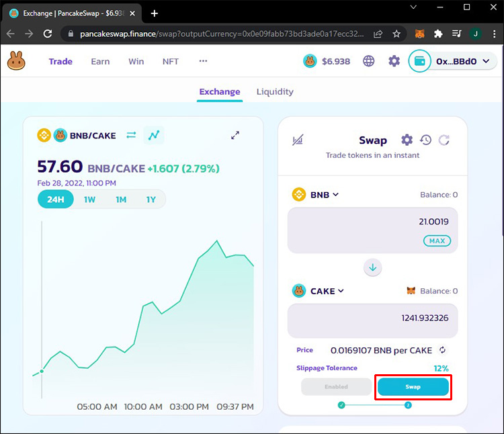Open a new browser tab with plus
The image size is (504, 434).
[x=155, y=13]
